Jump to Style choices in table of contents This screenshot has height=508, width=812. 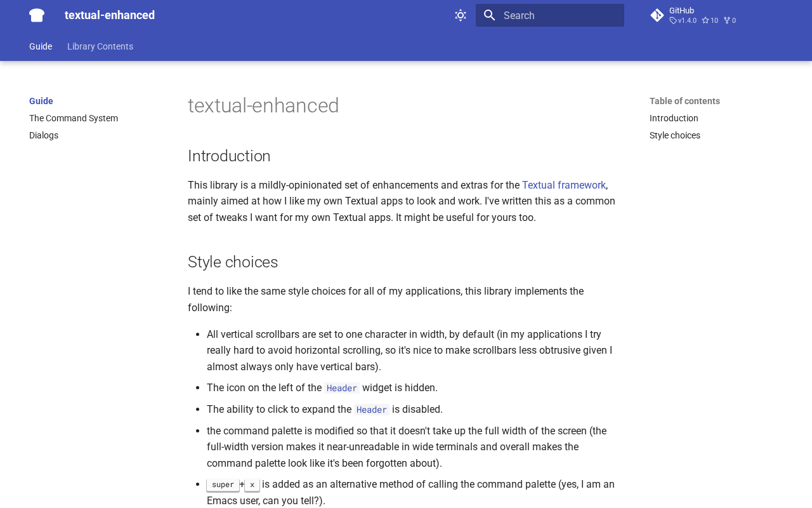(x=675, y=135)
